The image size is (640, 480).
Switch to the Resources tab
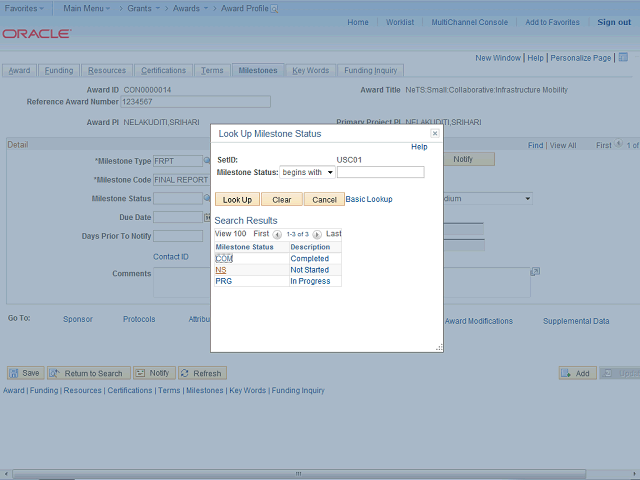[107, 70]
